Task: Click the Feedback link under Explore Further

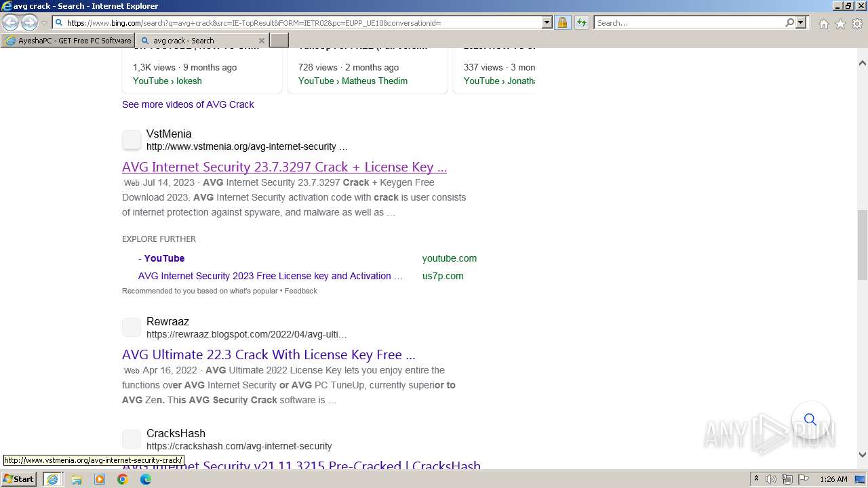Action: tap(301, 291)
